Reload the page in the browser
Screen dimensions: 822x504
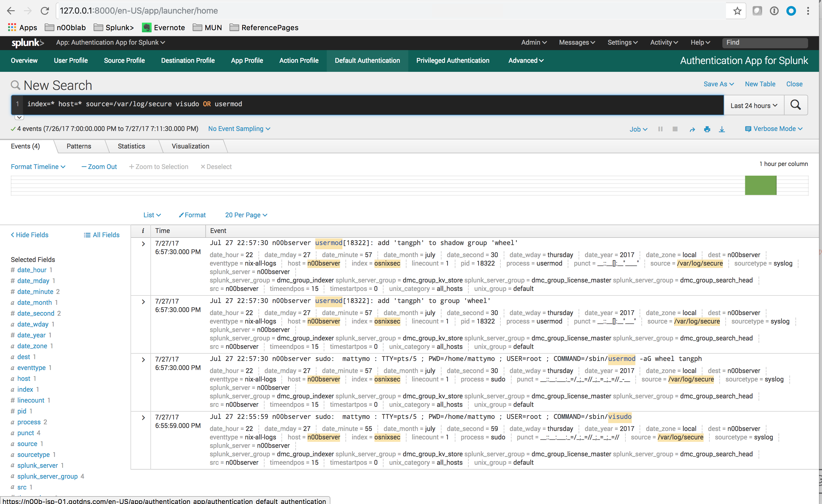[x=45, y=10]
